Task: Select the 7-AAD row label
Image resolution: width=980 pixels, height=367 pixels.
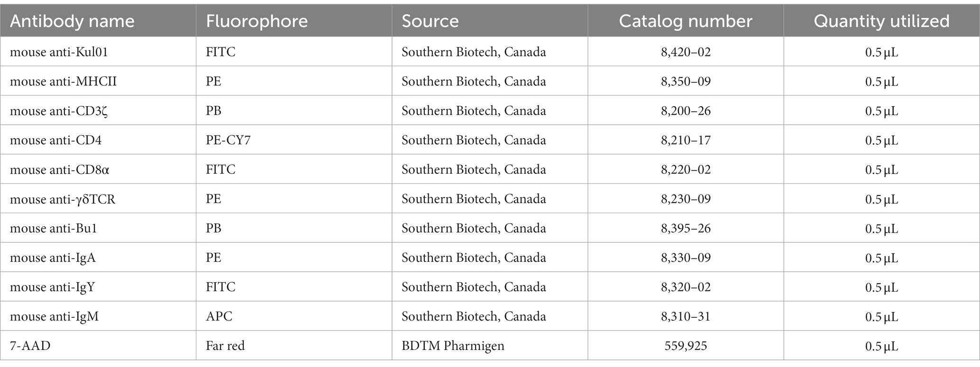Action: [x=30, y=346]
